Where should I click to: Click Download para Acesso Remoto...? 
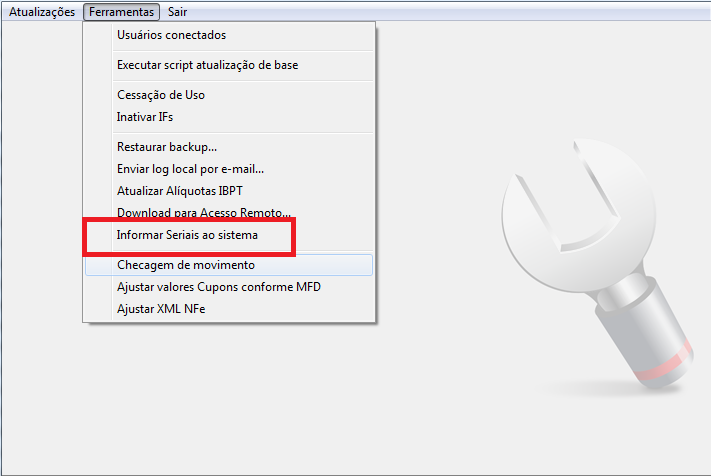[x=203, y=213]
